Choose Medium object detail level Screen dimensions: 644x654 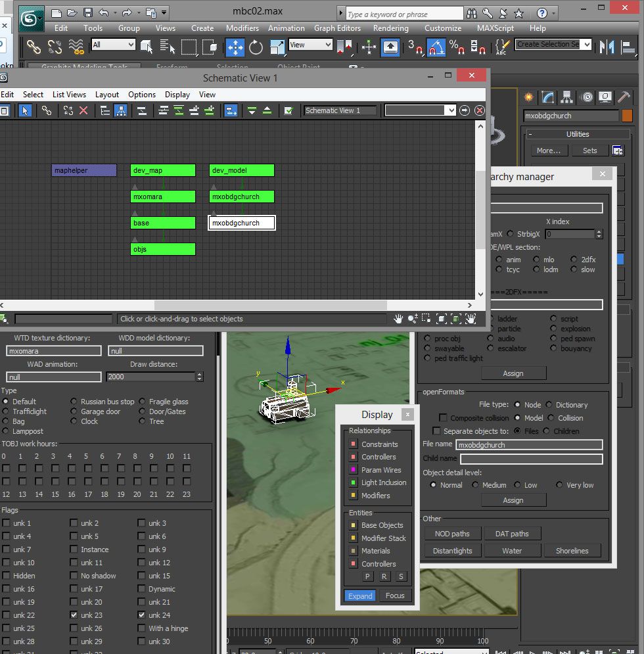476,484
